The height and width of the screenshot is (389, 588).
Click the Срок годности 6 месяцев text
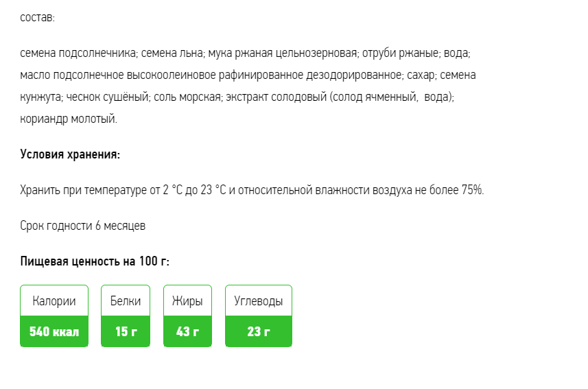click(x=83, y=226)
